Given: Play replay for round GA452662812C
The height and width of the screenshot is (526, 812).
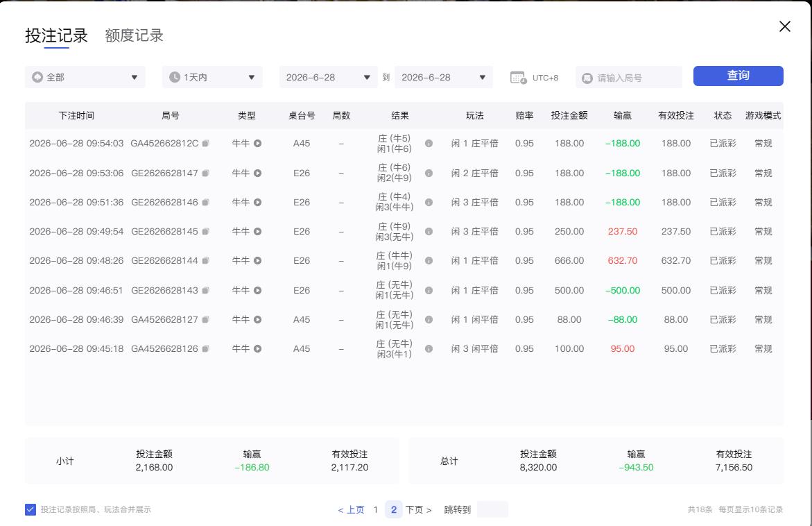Looking at the screenshot, I should coord(257,144).
